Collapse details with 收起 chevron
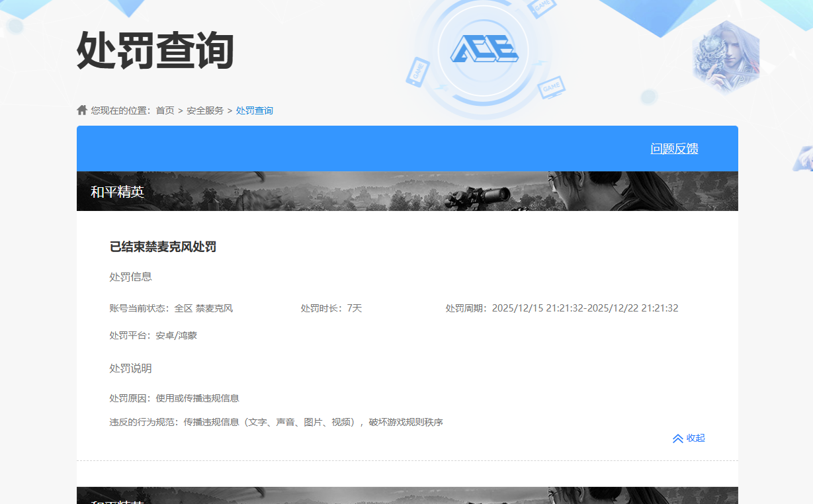 pos(689,438)
